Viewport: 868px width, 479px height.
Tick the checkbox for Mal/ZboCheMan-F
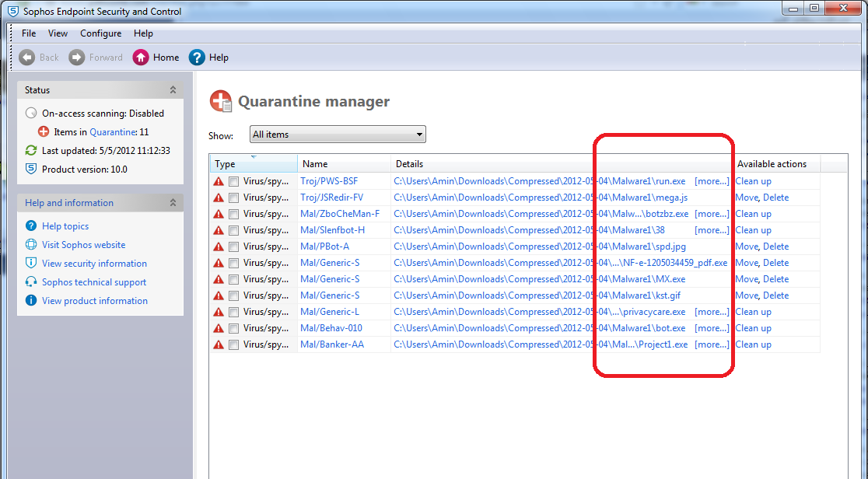pos(233,215)
